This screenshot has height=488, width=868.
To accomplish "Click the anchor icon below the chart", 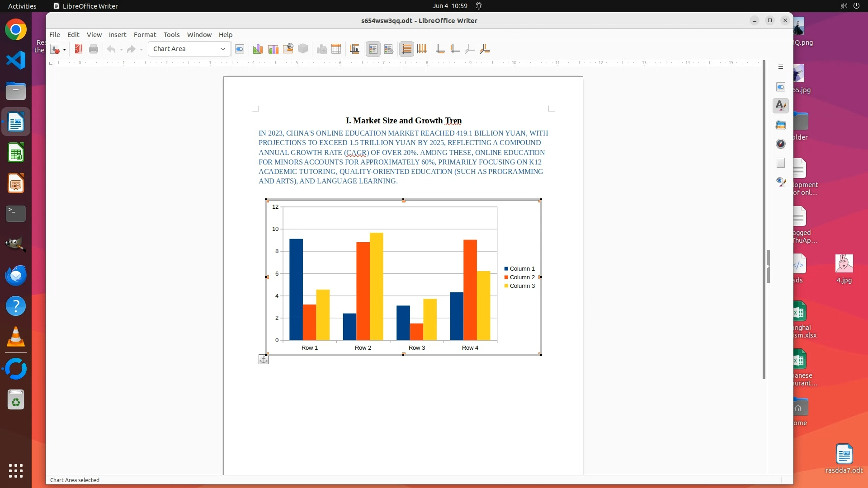I will click(264, 359).
